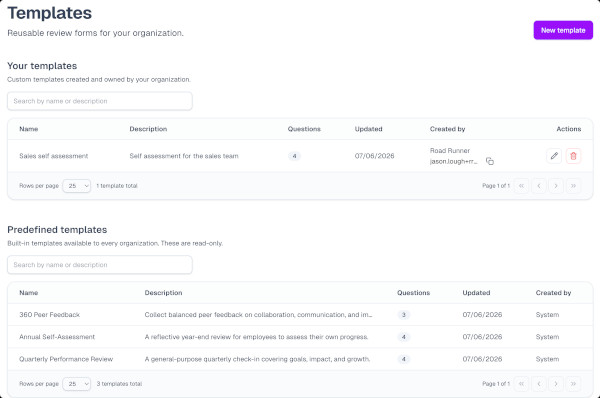Select System creator for Annual Self-Assessment
The image size is (600, 398).
click(547, 337)
